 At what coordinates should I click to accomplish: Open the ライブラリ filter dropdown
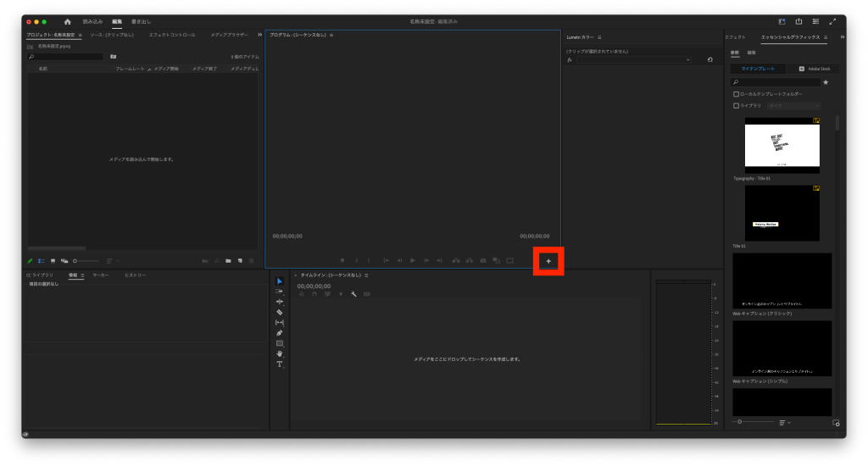pyautogui.click(x=787, y=106)
